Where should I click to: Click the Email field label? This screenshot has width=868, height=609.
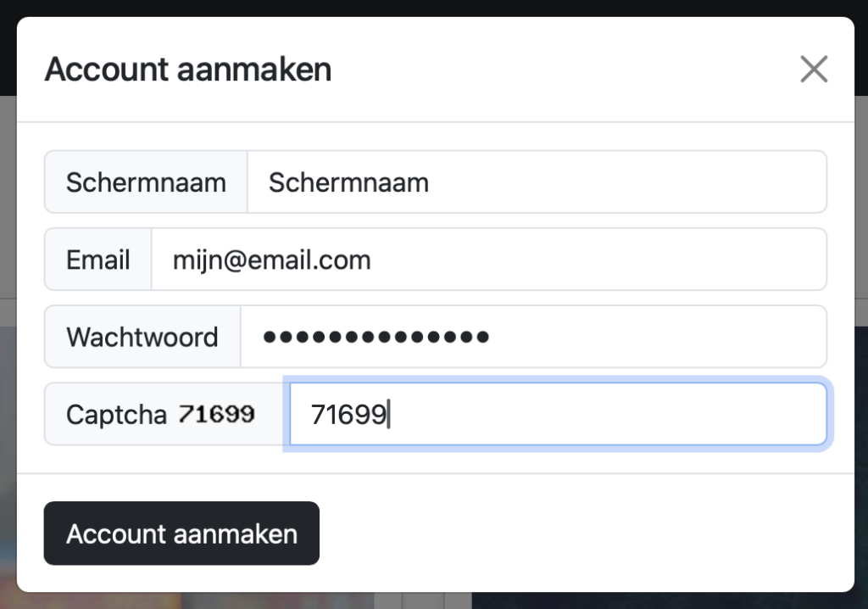pos(98,260)
